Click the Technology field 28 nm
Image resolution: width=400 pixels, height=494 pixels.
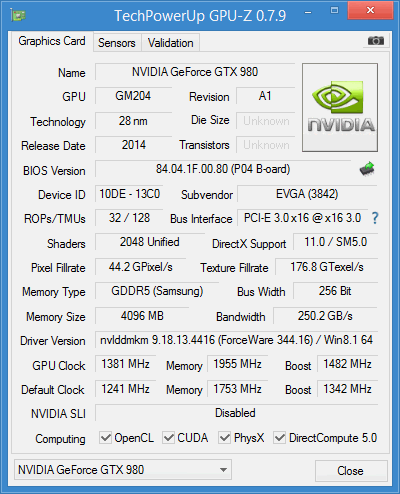click(x=133, y=121)
